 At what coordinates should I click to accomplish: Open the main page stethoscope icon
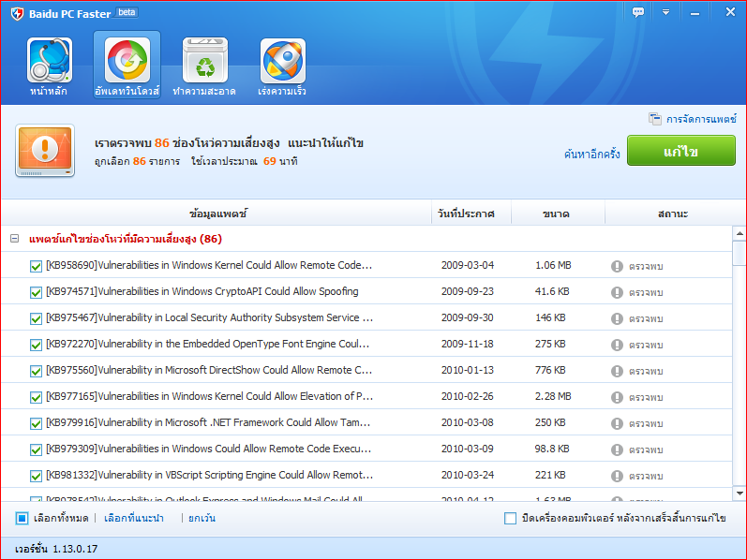50,61
